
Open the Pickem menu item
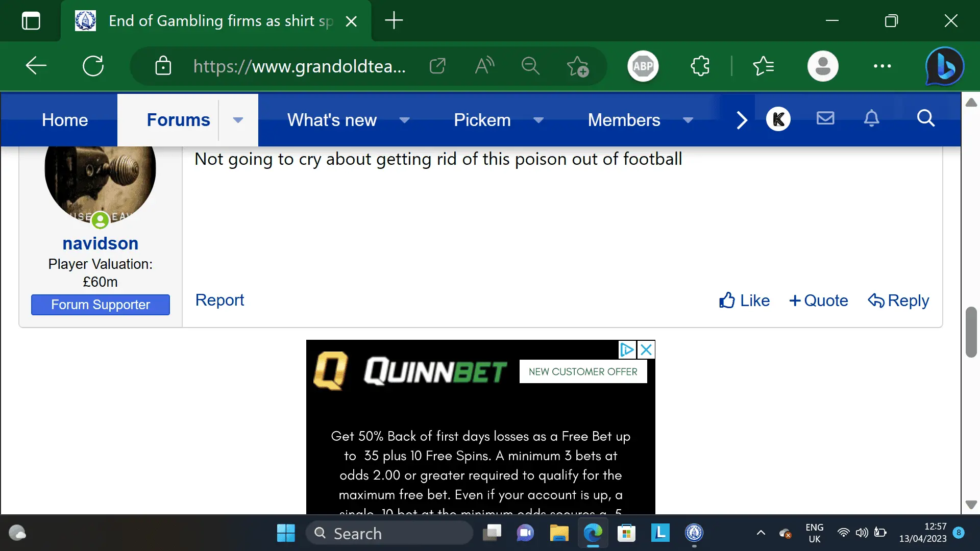pyautogui.click(x=482, y=120)
